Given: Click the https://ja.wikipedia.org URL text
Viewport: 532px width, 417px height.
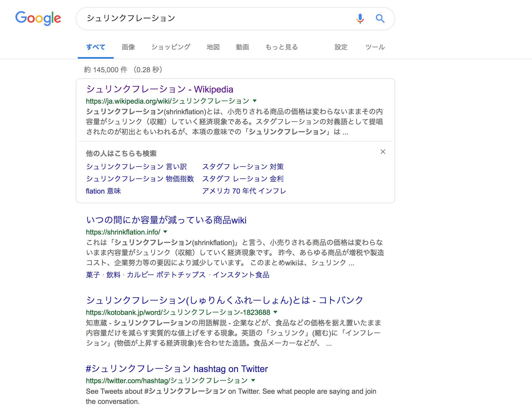Looking at the screenshot, I should [168, 101].
